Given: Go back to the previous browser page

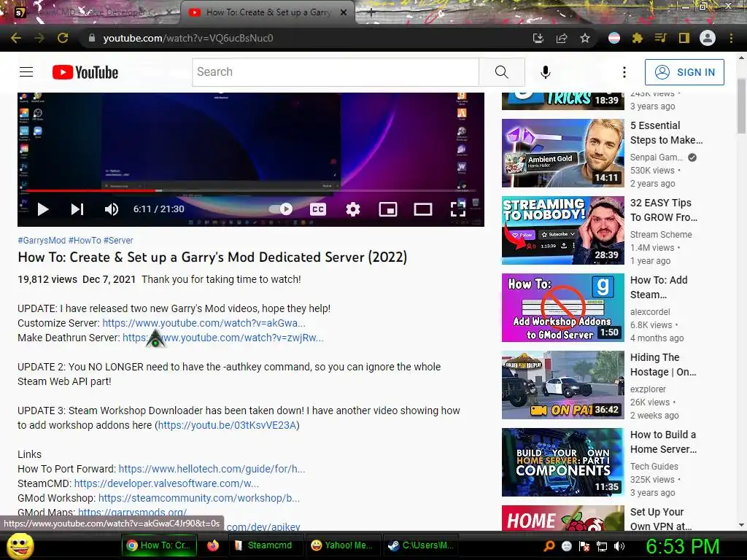Looking at the screenshot, I should pos(16,38).
